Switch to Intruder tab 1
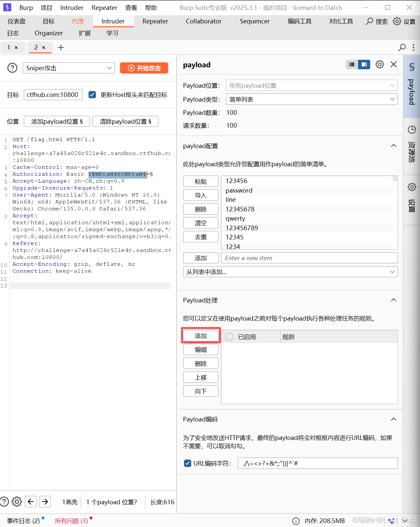 tap(9, 47)
